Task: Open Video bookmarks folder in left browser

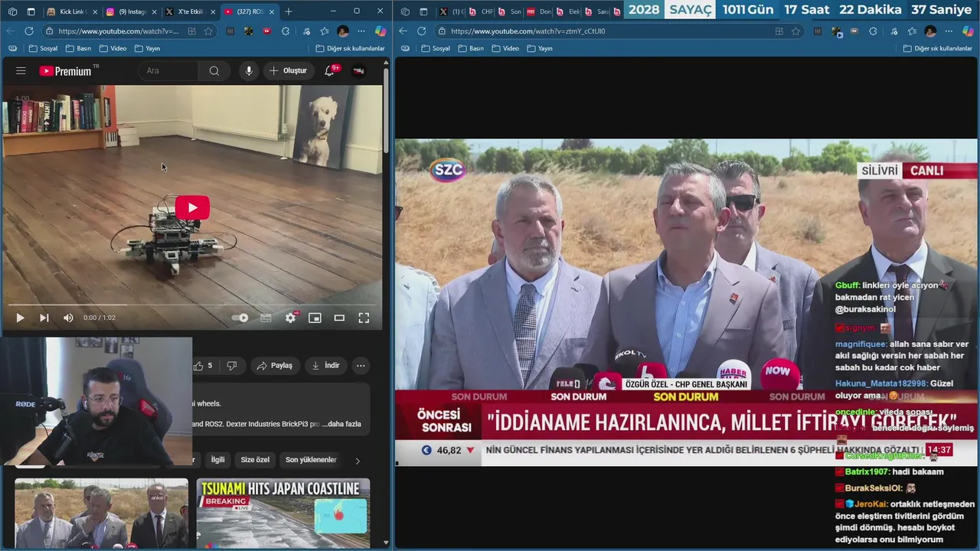Action: pos(113,48)
